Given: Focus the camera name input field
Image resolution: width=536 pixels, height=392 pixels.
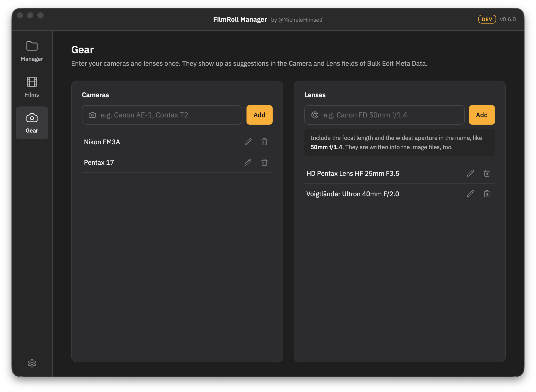Looking at the screenshot, I should click(x=162, y=115).
